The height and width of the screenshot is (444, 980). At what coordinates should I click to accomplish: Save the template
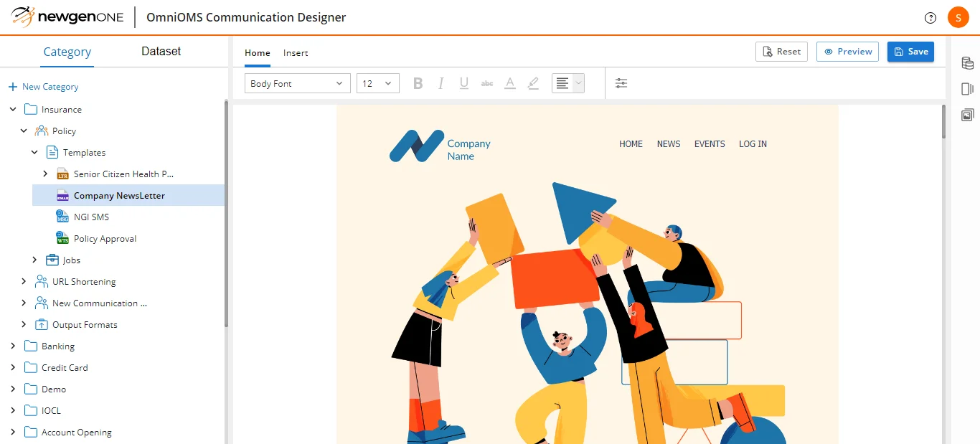910,52
